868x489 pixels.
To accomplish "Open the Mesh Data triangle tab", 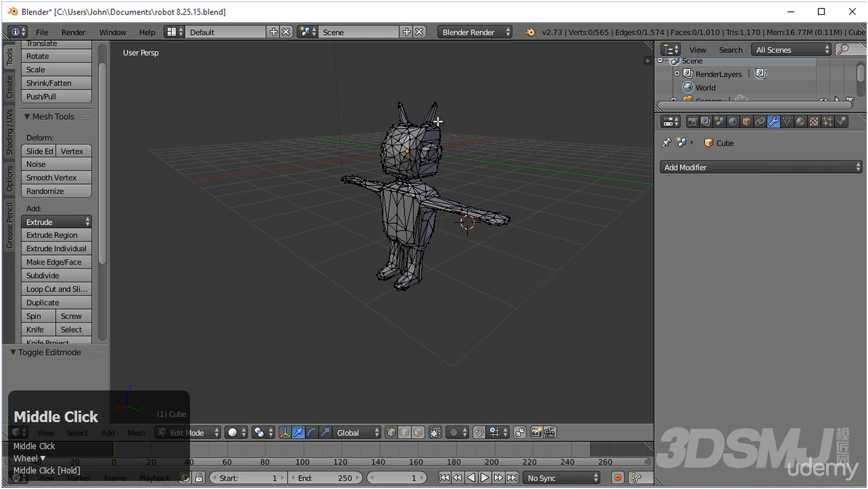I will coord(787,122).
